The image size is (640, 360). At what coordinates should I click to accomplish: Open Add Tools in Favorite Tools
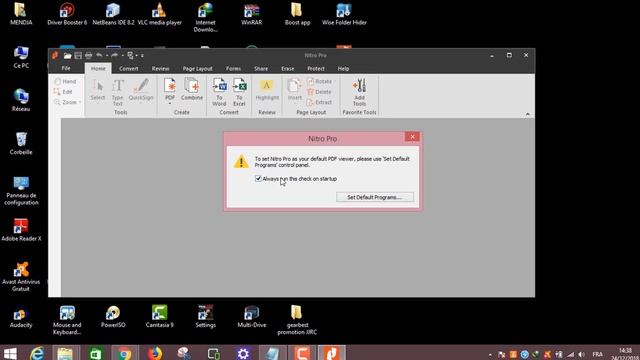[x=359, y=92]
